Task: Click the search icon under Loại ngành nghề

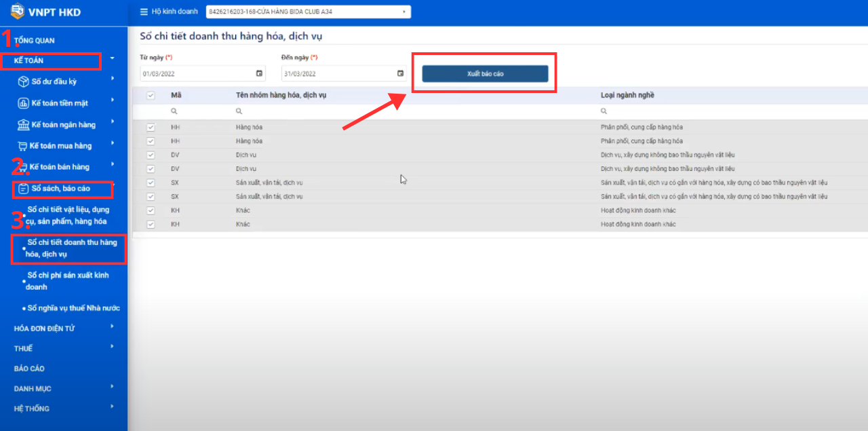Action: click(x=604, y=111)
